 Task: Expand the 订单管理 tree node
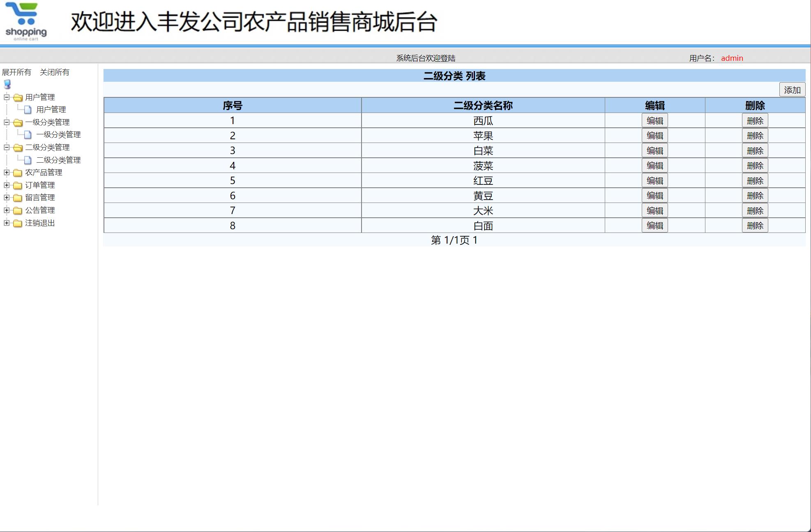coord(6,185)
